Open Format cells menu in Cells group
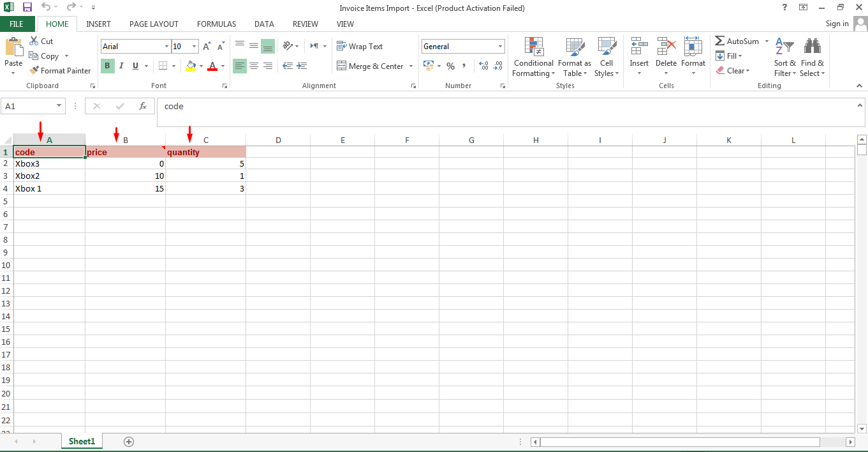The width and height of the screenshot is (868, 452). [x=693, y=57]
